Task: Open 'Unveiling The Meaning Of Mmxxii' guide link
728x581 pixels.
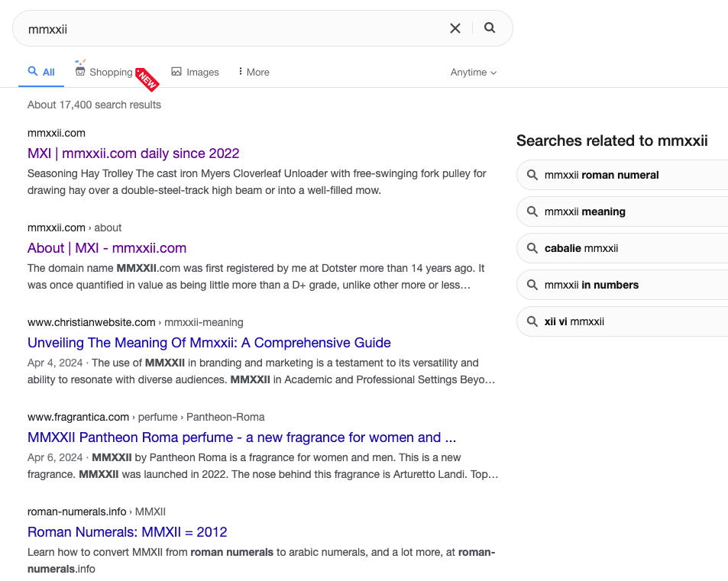Action: pos(209,343)
